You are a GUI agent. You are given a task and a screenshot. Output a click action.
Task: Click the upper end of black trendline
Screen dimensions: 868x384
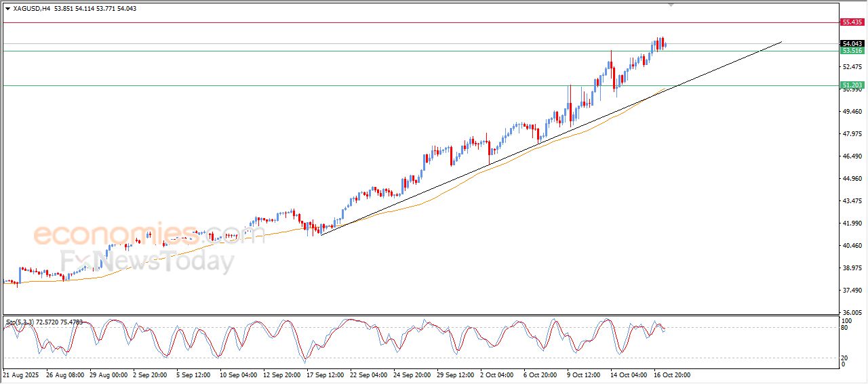click(781, 42)
